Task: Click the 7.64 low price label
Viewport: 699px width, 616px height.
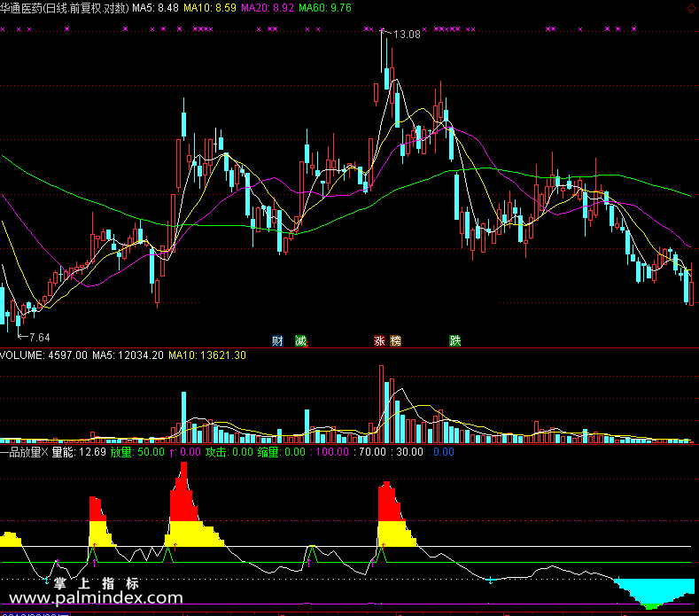Action: coord(39,338)
